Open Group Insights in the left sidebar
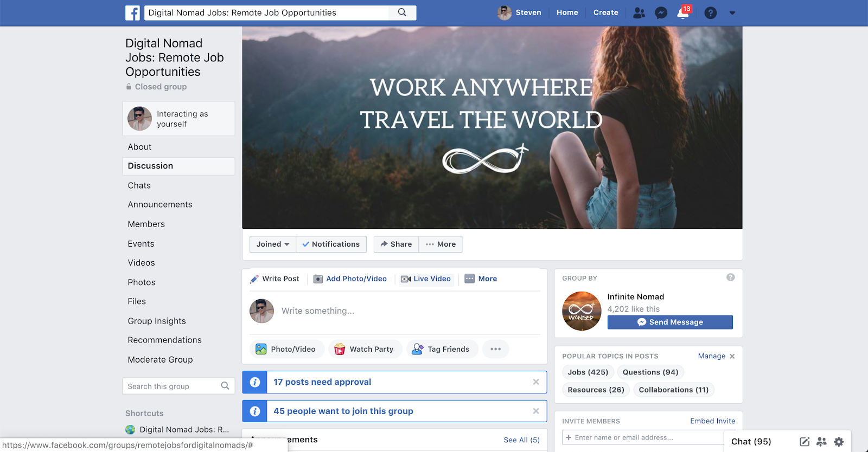Viewport: 868px width, 452px height. click(x=157, y=321)
